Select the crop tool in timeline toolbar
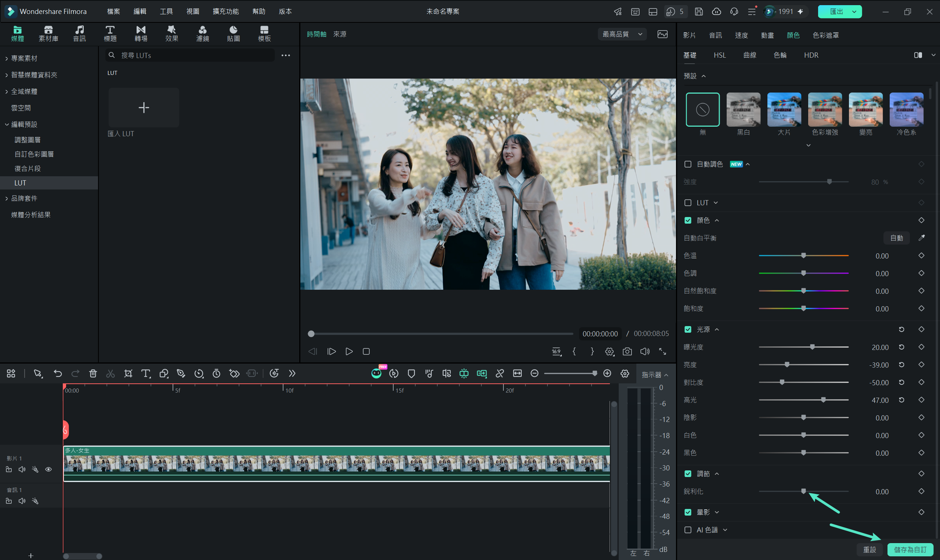Screen dimensions: 940x560 coord(128,373)
